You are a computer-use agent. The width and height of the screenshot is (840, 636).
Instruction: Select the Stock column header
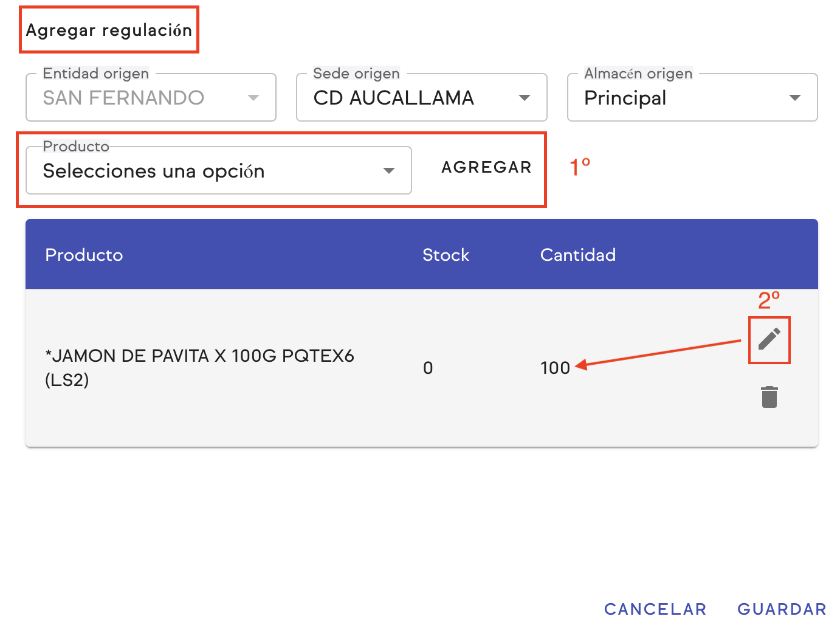coord(446,255)
